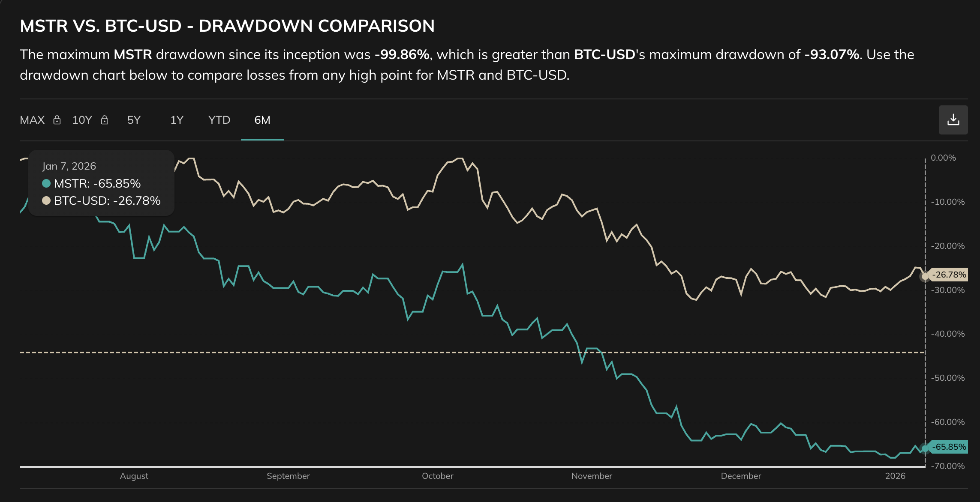The height and width of the screenshot is (502, 980).
Task: Click the lock icon next to MAX
Action: tap(57, 120)
